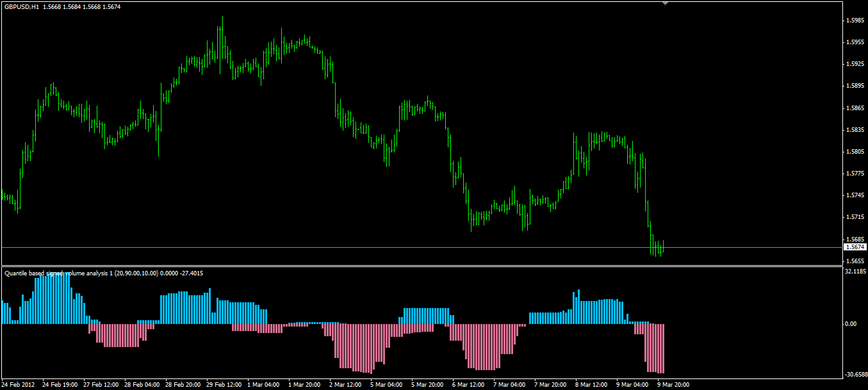This screenshot has width=868, height=390.
Task: Click the 5 Mar 04:00 time label
Action: pyautogui.click(x=387, y=385)
